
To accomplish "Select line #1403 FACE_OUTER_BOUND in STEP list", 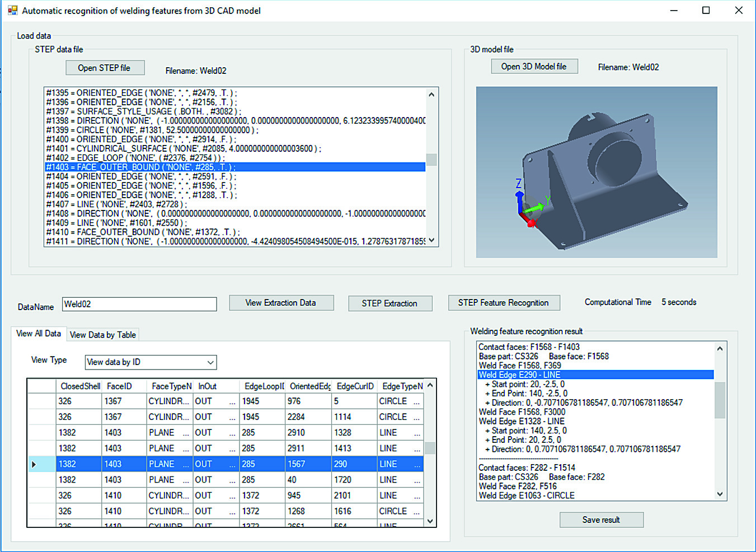I will click(x=235, y=167).
